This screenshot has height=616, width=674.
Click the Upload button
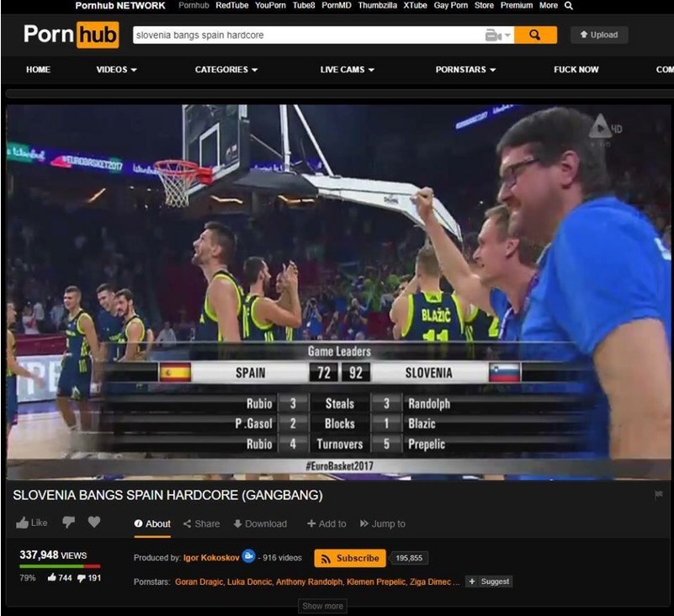[599, 35]
